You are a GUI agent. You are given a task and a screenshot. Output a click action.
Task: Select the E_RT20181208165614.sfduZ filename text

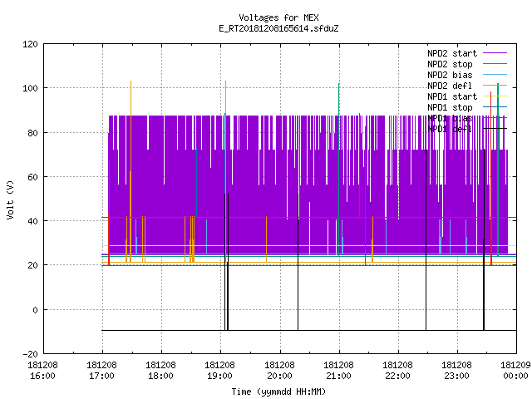pyautogui.click(x=278, y=28)
